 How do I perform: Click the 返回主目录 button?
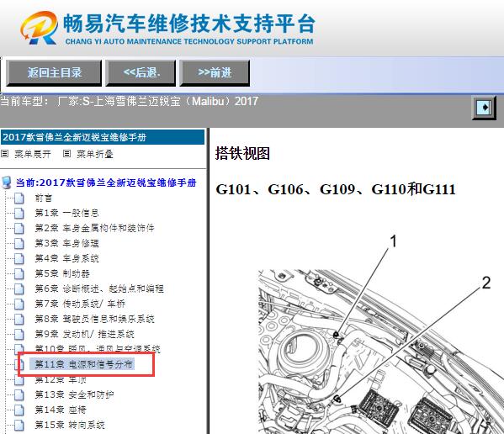tap(54, 72)
